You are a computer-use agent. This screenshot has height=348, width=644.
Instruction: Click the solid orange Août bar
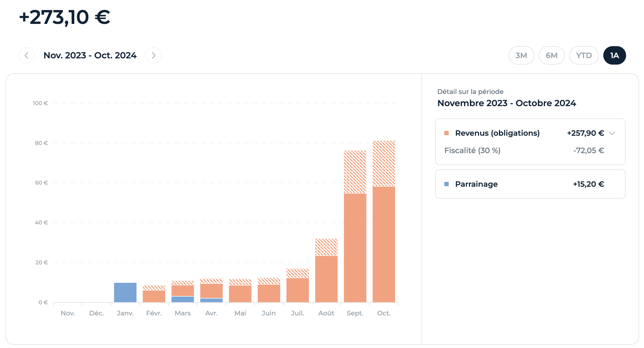pyautogui.click(x=326, y=279)
